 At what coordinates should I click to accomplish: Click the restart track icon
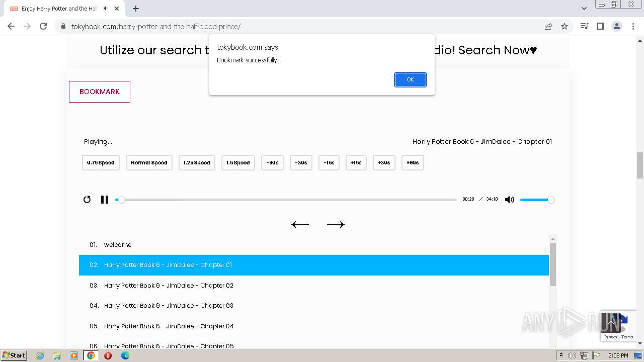point(87,200)
